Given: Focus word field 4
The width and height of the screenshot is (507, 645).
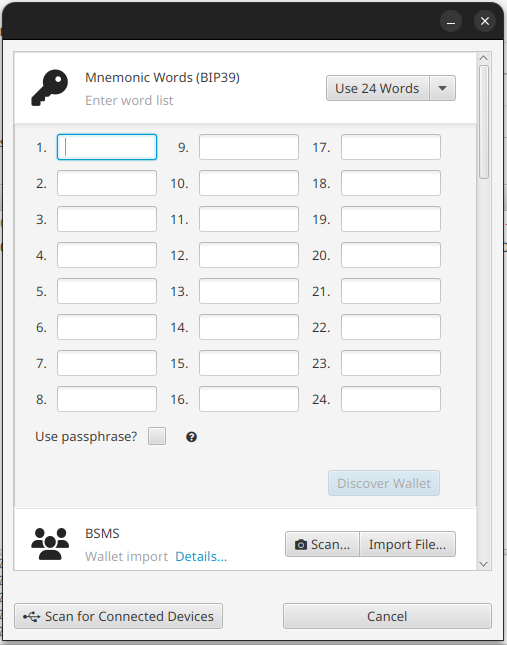Looking at the screenshot, I should pos(107,255).
